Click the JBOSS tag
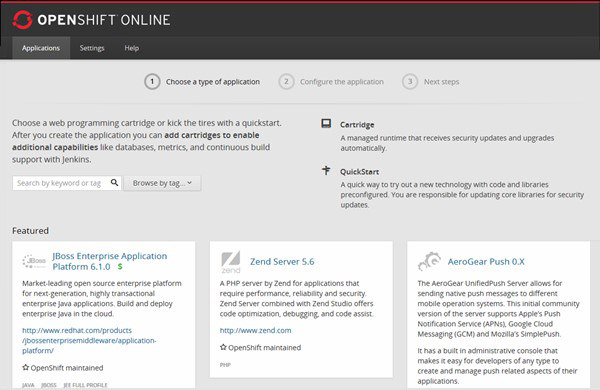The image size is (600, 390). click(x=49, y=385)
